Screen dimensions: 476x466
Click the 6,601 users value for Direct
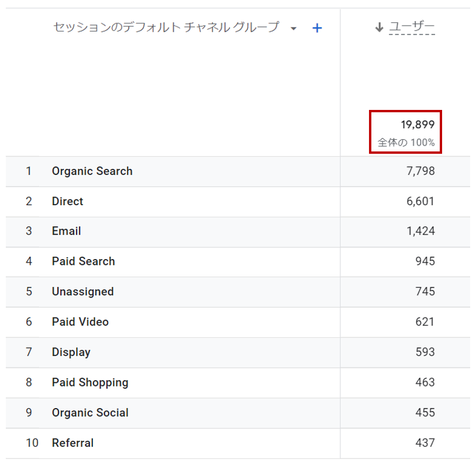click(x=420, y=201)
